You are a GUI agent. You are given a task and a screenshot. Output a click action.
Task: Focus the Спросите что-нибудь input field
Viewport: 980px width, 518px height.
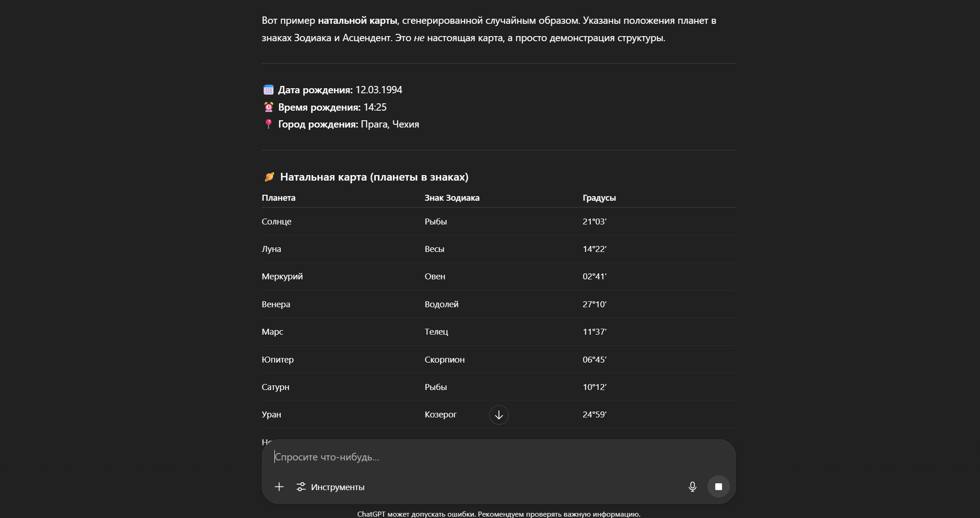pos(457,457)
